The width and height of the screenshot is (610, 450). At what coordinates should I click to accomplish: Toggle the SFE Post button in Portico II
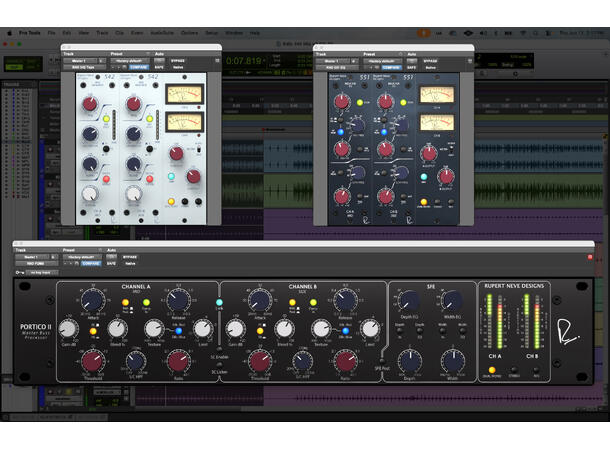click(x=382, y=362)
